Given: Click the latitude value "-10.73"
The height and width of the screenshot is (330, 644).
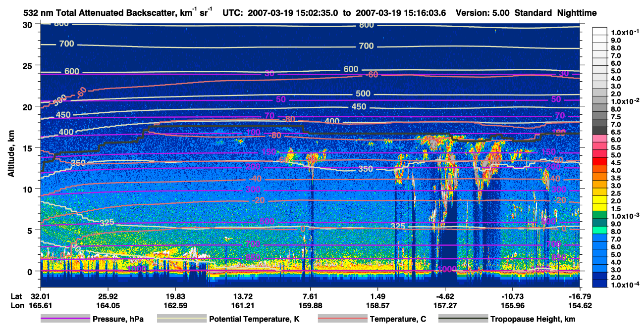Looking at the screenshot, I should [x=512, y=296].
